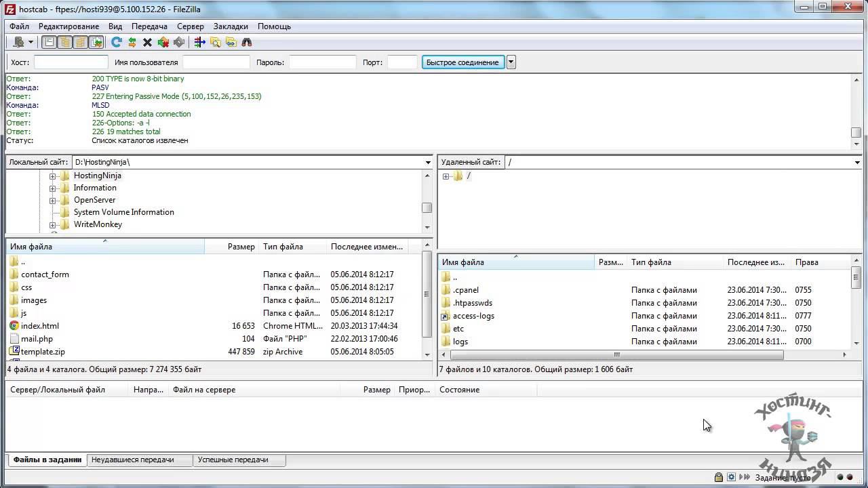This screenshot has height=488, width=868.
Task: Click the process queue arrows icon
Action: [x=132, y=42]
